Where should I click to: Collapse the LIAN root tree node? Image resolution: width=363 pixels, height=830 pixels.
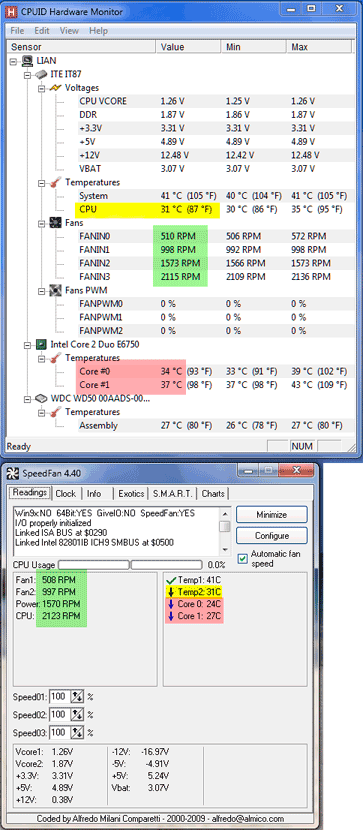pos(14,61)
